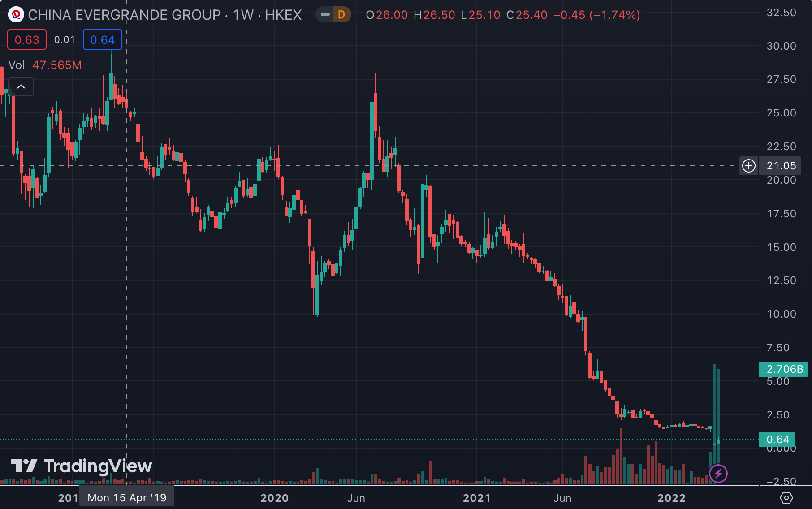Click the green 0.64 last price label
This screenshot has height=509, width=812.
click(x=777, y=440)
